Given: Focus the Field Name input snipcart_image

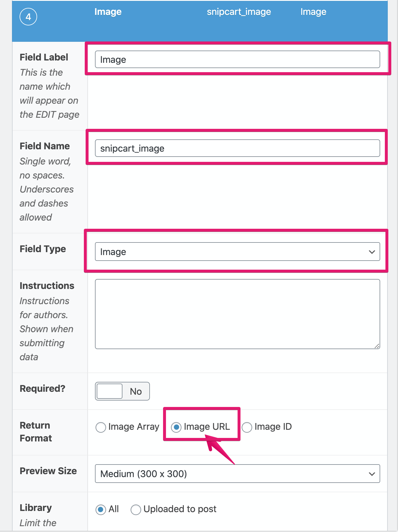Looking at the screenshot, I should pos(238,148).
